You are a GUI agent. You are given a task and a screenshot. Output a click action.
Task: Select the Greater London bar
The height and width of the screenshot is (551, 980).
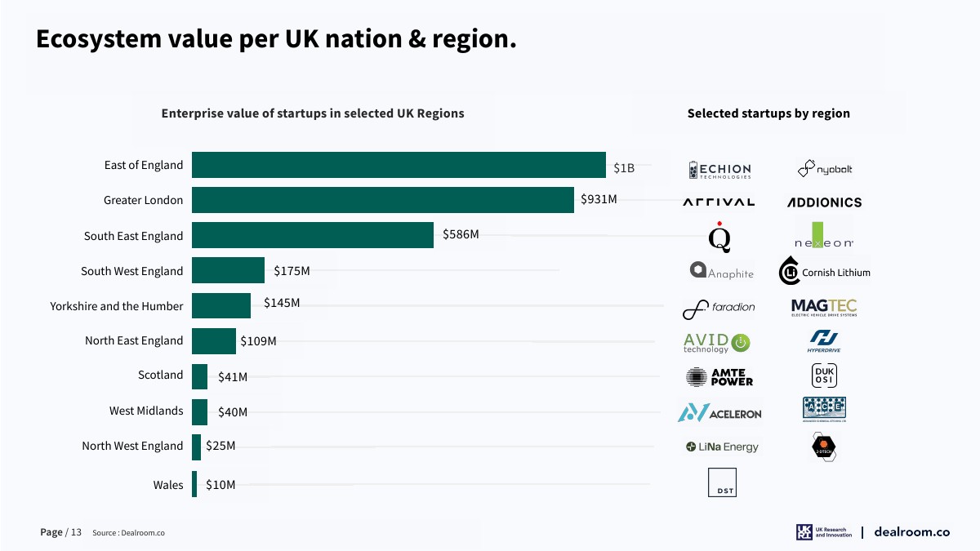click(382, 200)
